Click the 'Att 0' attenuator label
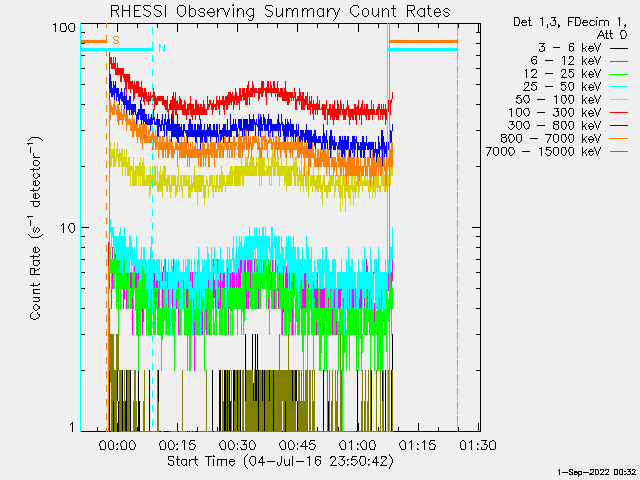 pos(612,35)
